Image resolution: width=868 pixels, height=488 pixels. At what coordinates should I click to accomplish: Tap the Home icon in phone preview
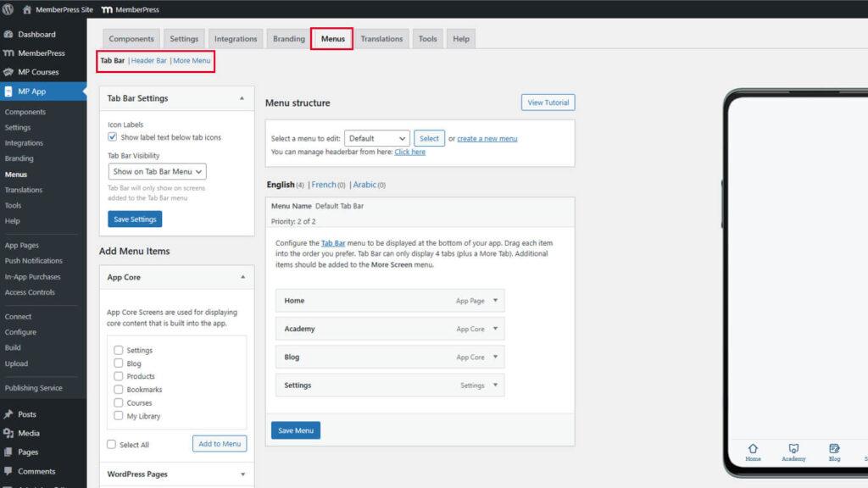753,449
